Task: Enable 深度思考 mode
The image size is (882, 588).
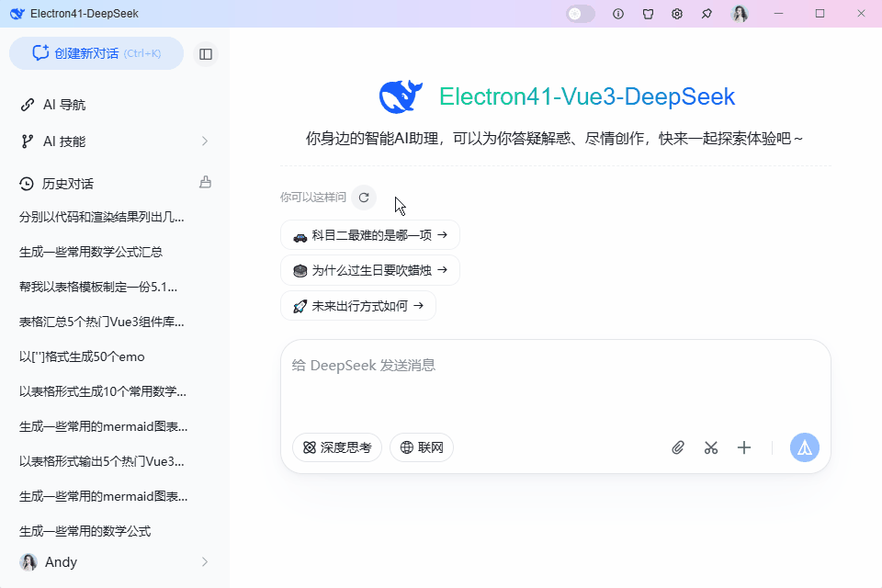Action: (336, 447)
